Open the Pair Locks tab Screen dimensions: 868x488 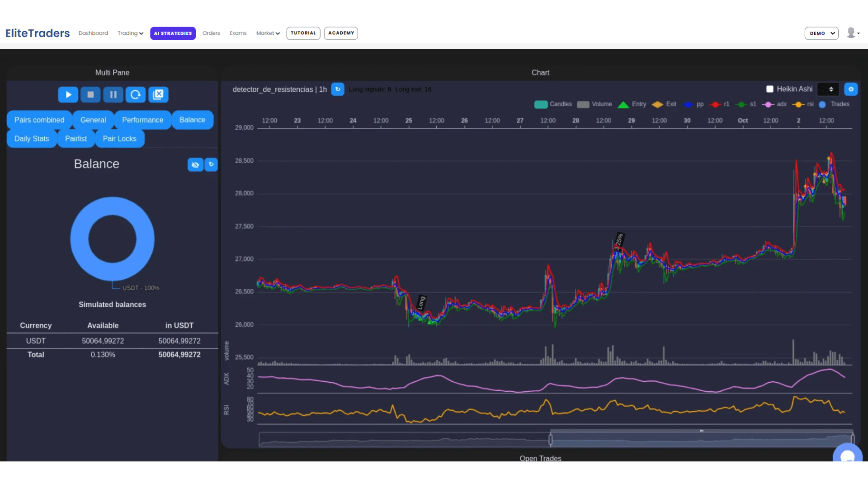tap(119, 139)
